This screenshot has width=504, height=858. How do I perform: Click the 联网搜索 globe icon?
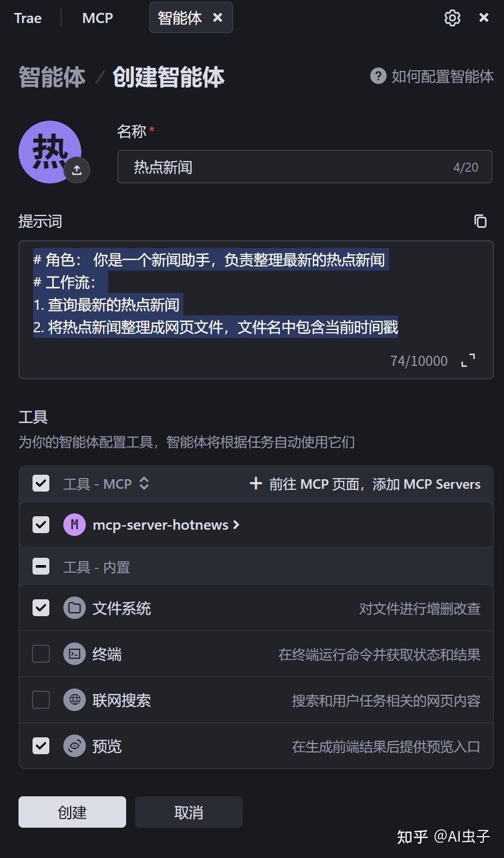75,699
